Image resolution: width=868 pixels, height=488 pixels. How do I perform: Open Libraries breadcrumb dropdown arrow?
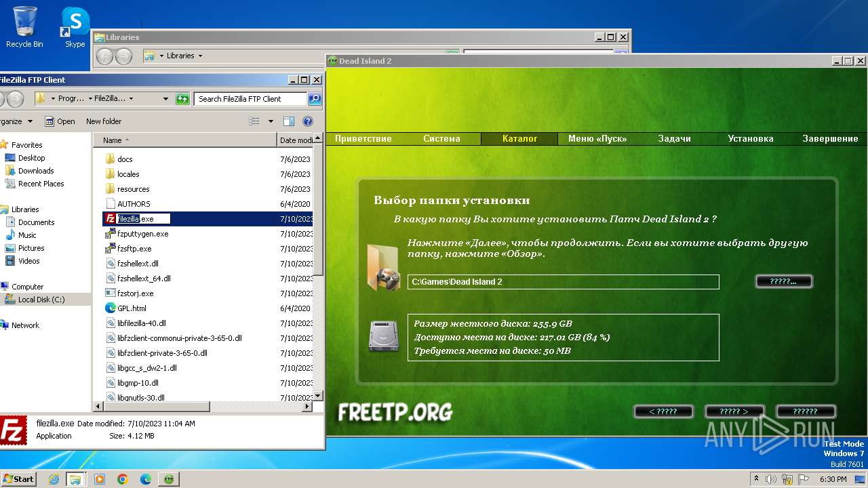[200, 56]
